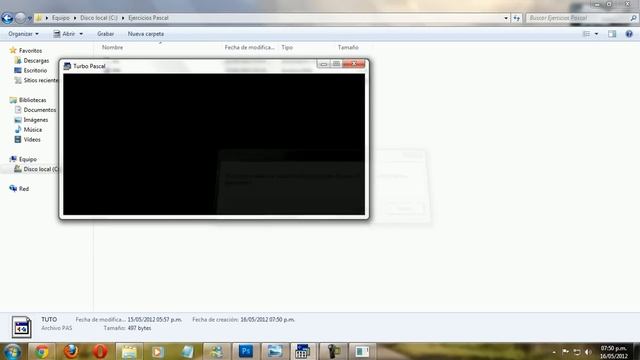Launch Firefox from the taskbar

(71, 351)
